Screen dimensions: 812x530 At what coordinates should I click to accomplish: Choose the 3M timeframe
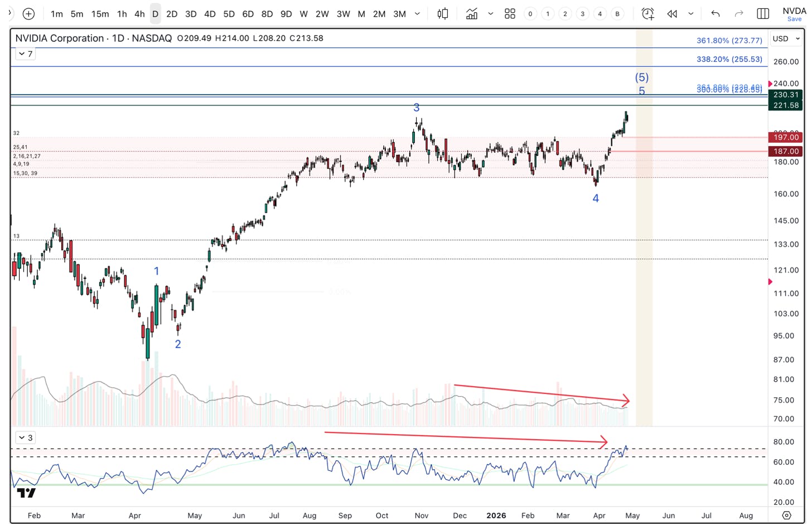click(400, 14)
